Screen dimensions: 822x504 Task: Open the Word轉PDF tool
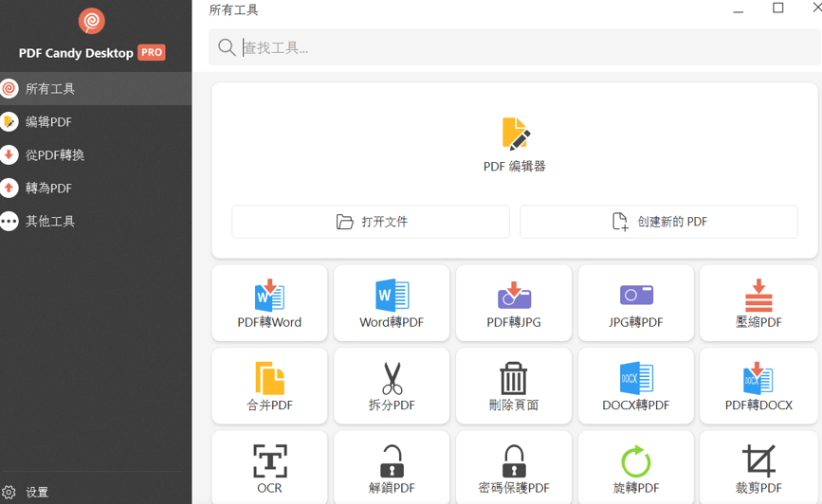tap(392, 303)
